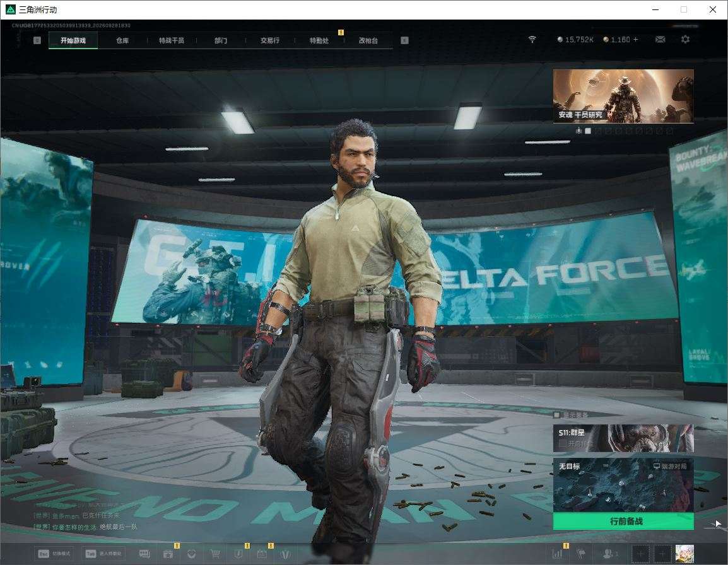Toggle the checkbox above the S11 card
The height and width of the screenshot is (565, 728).
point(556,414)
